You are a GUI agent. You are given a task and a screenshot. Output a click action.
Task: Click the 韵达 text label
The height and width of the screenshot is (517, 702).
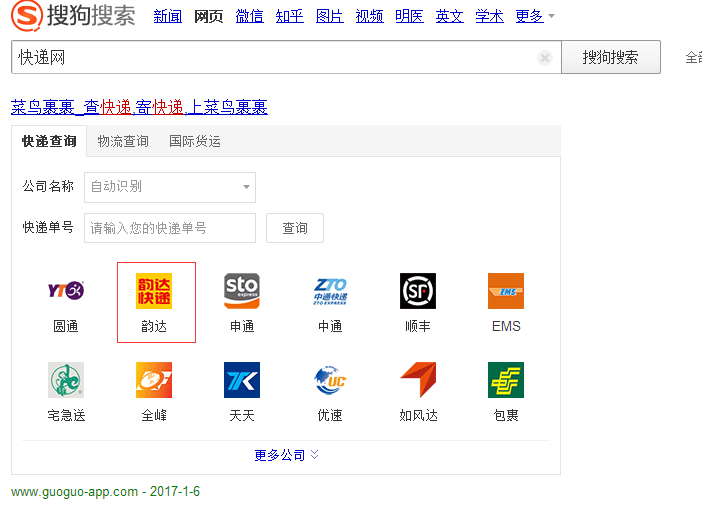pyautogui.click(x=154, y=326)
